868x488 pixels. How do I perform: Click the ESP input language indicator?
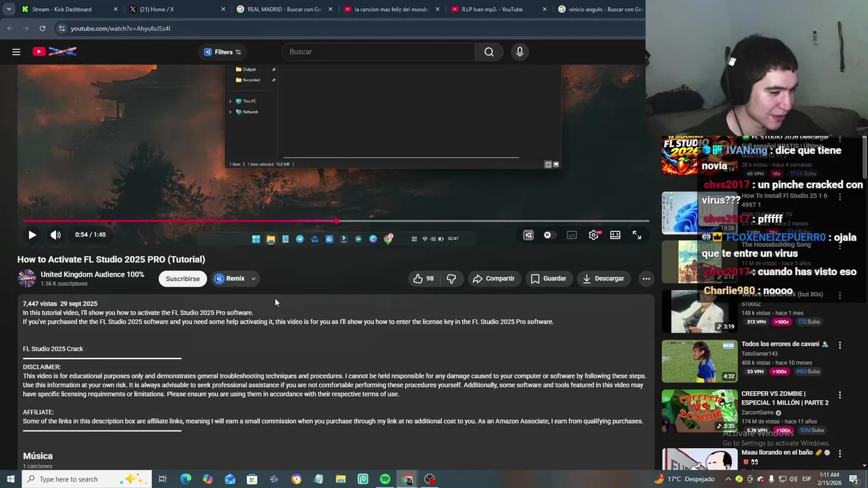[x=807, y=479]
